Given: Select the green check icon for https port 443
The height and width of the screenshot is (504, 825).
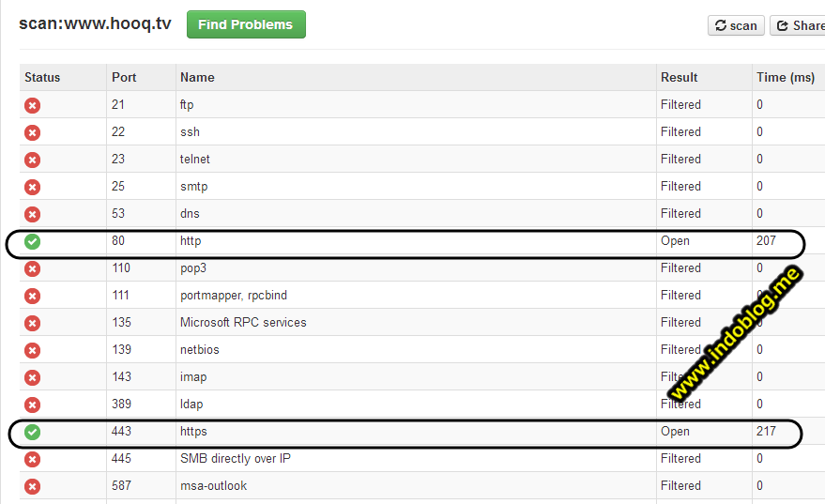Looking at the screenshot, I should point(32,432).
